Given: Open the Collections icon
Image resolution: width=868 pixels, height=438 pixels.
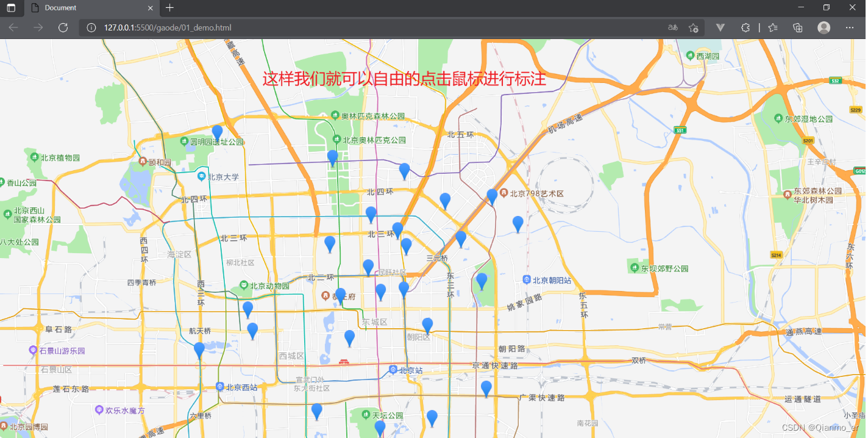Looking at the screenshot, I should click(797, 27).
